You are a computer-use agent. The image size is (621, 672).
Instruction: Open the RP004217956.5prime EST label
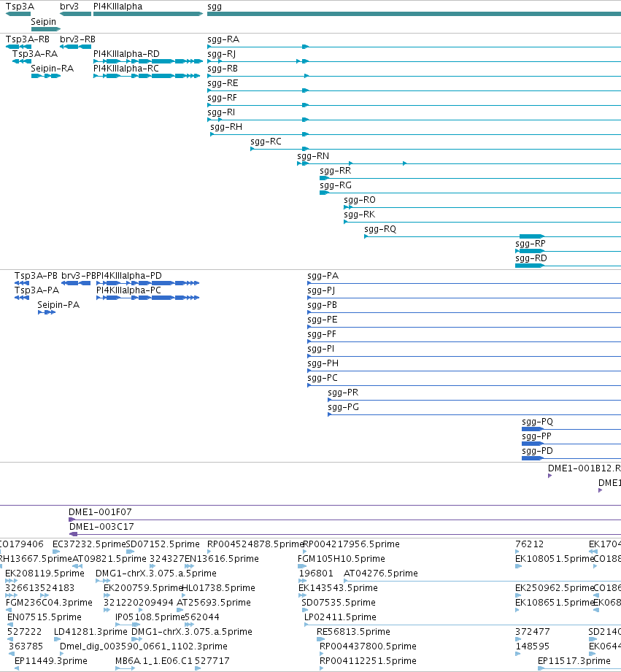(x=352, y=544)
